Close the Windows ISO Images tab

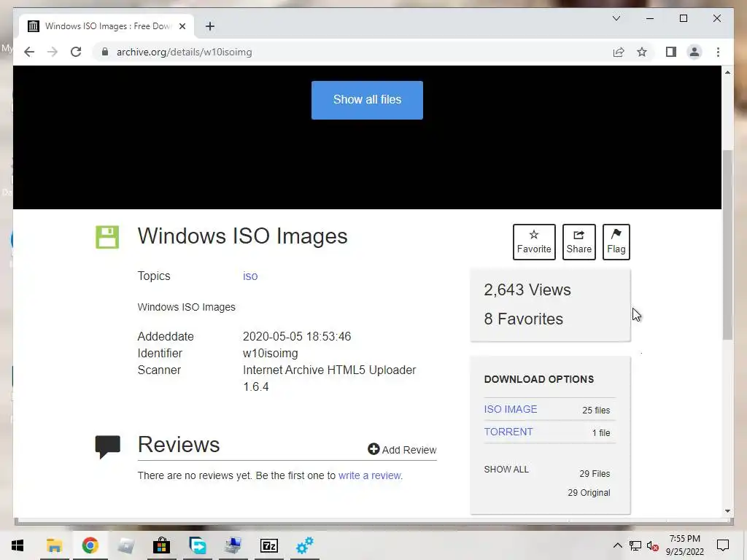(182, 26)
